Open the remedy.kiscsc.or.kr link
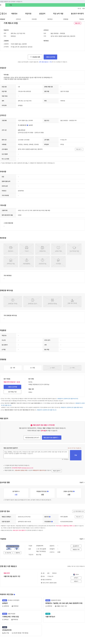The width and height of the screenshot is (85, 644). coord(22,468)
